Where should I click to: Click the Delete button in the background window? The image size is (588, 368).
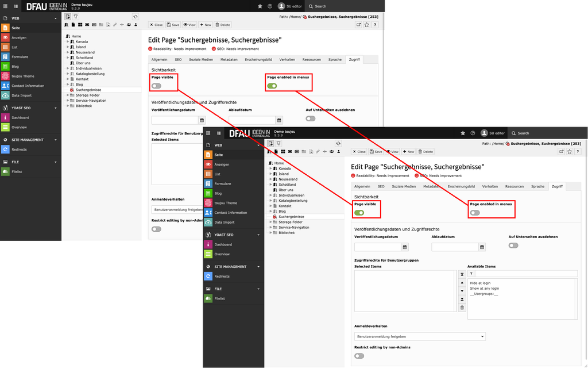pyautogui.click(x=223, y=25)
